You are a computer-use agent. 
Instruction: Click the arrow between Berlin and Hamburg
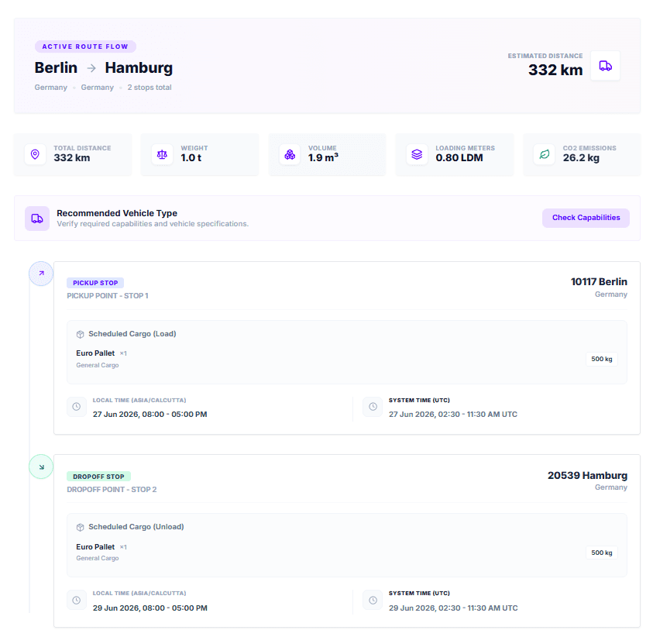click(91, 68)
